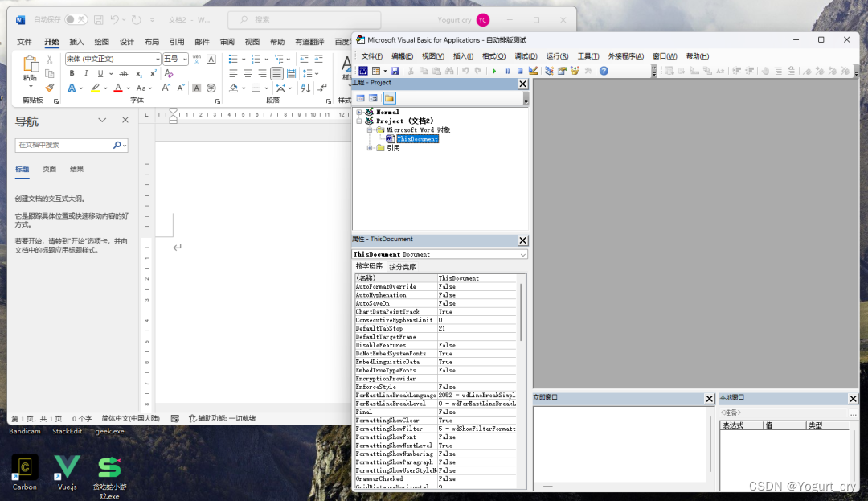Pick the yellow text highlight color
The height and width of the screenshot is (501, 868).
click(95, 88)
